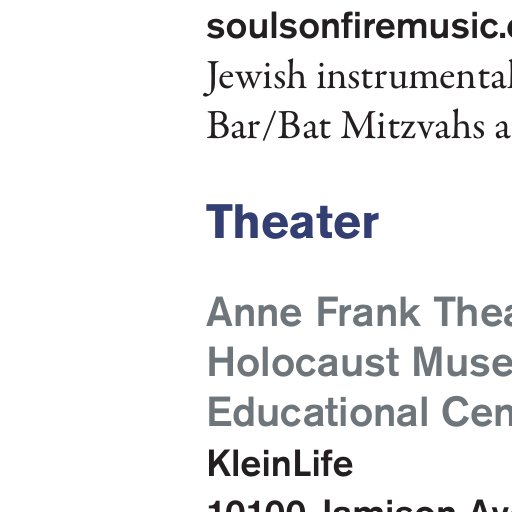Click the blue "Theater" section heading
The width and height of the screenshot is (512, 512).
293,222
